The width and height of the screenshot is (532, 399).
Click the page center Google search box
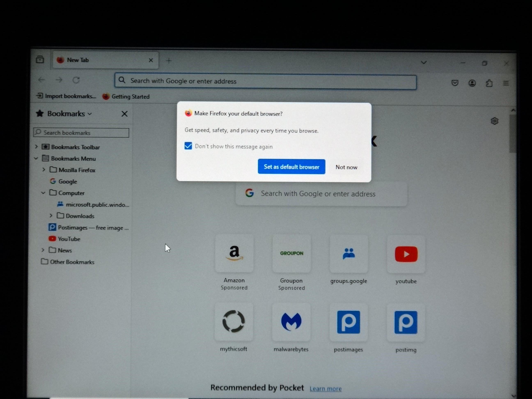pos(321,194)
